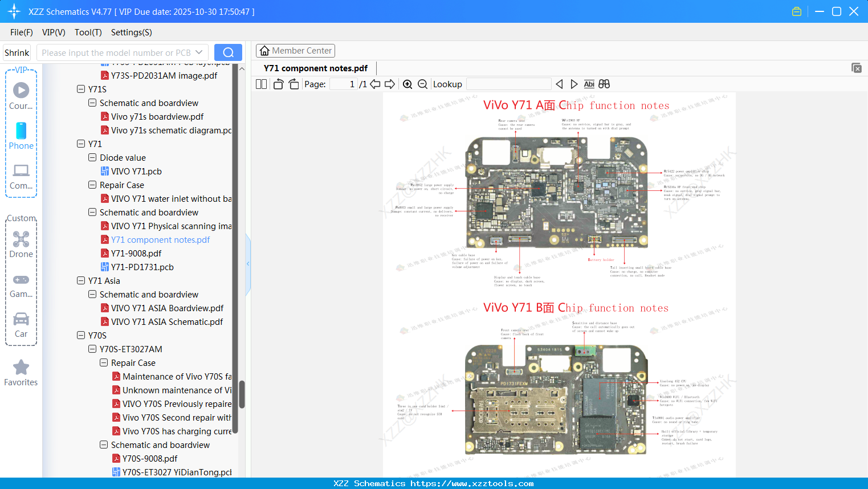The width and height of the screenshot is (868, 489).
Task: Collapse the Y71 tree section
Action: [80, 144]
